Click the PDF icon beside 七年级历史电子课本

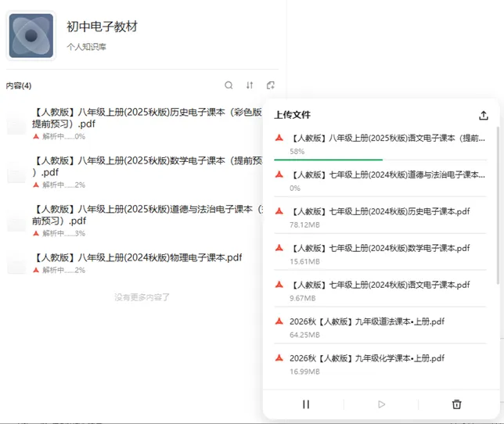(x=279, y=211)
